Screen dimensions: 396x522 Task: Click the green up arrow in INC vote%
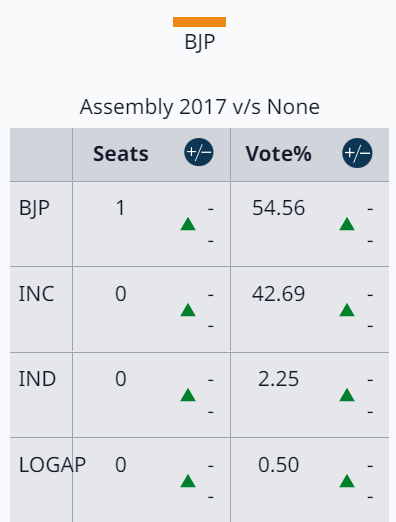[x=347, y=310]
